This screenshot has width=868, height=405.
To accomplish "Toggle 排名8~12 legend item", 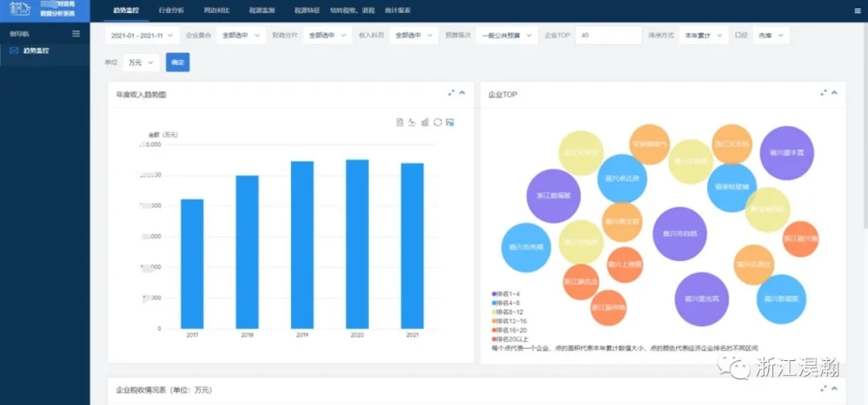I will click(510, 312).
